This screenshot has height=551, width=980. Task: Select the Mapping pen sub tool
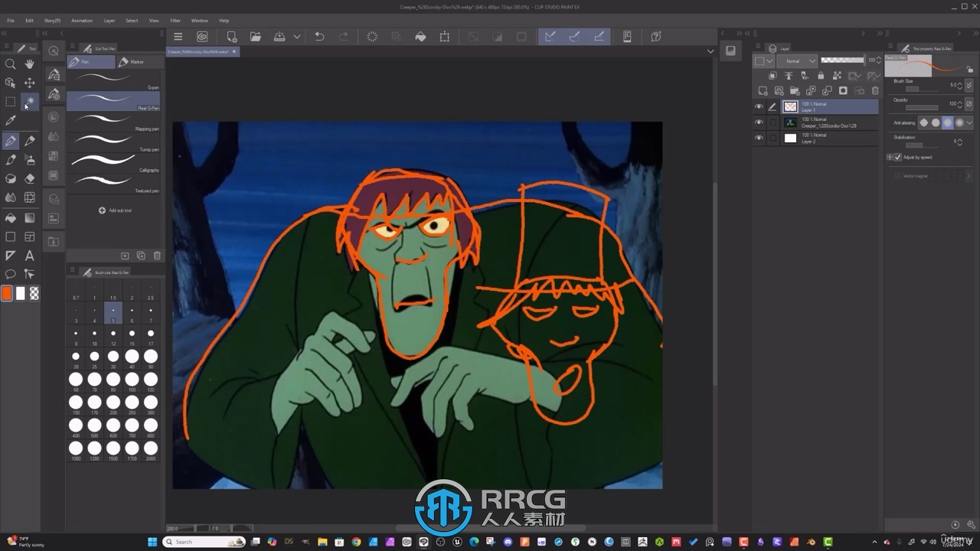[113, 121]
